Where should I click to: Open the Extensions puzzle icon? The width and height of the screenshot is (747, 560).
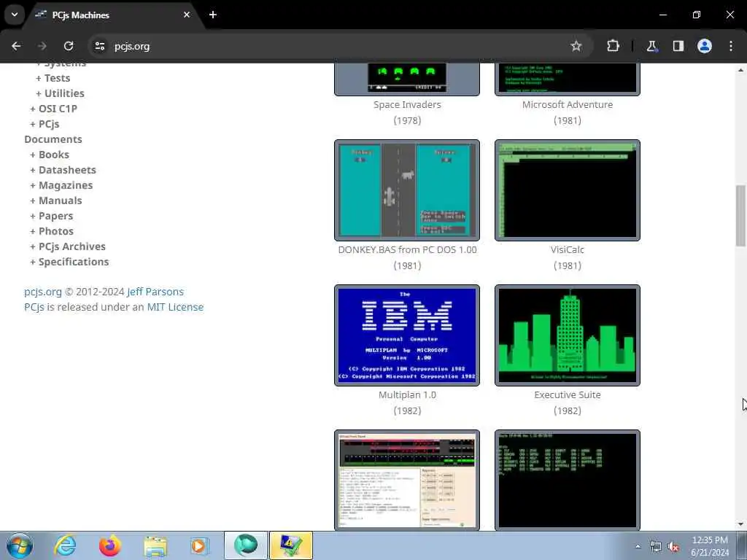613,46
